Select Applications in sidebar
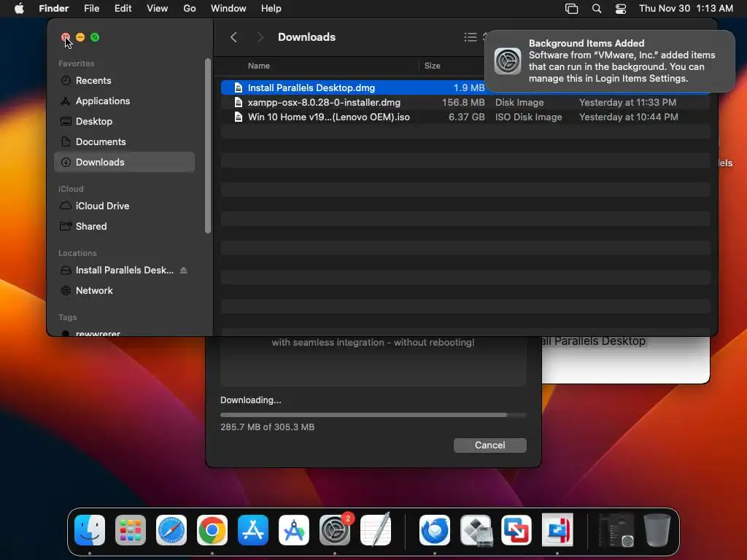The width and height of the screenshot is (747, 560). [x=124, y=101]
